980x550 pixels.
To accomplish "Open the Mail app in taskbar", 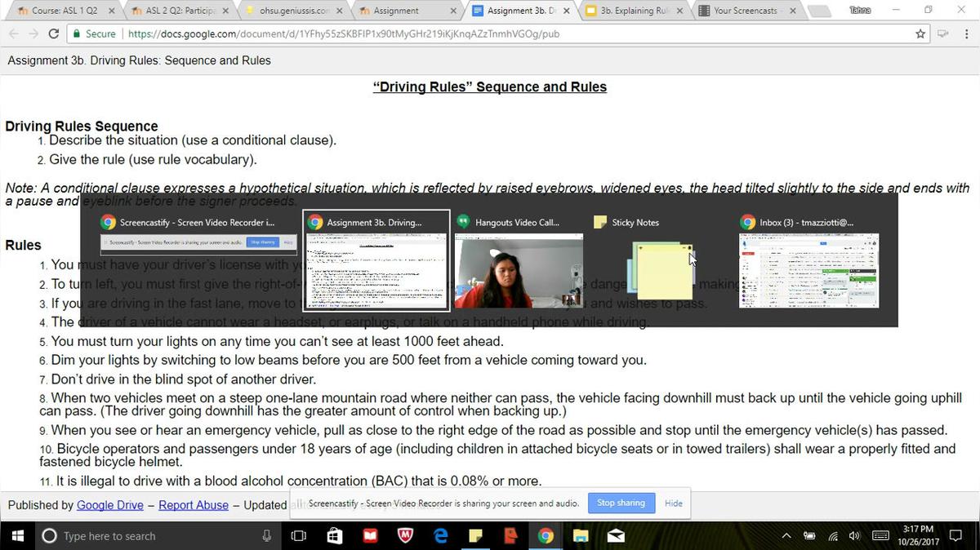I will (x=616, y=535).
